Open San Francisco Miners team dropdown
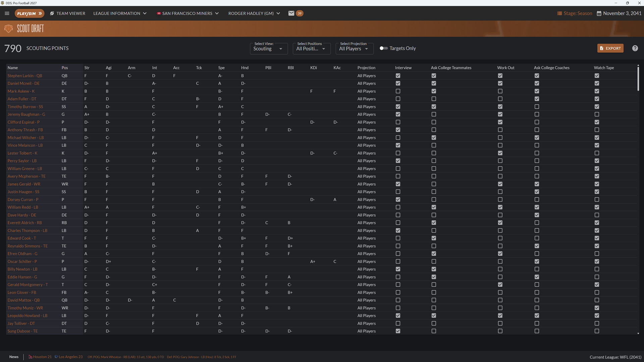The width and height of the screenshot is (644, 362). 187,13
